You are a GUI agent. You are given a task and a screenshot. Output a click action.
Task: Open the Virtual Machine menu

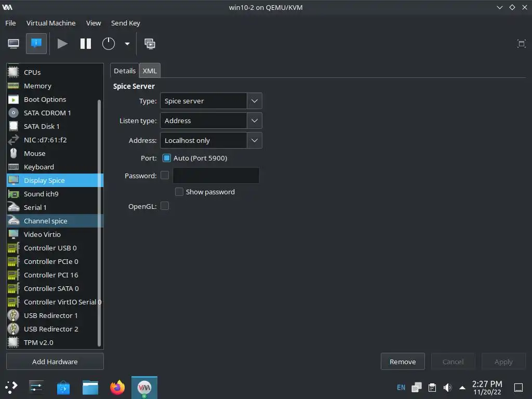pyautogui.click(x=51, y=23)
